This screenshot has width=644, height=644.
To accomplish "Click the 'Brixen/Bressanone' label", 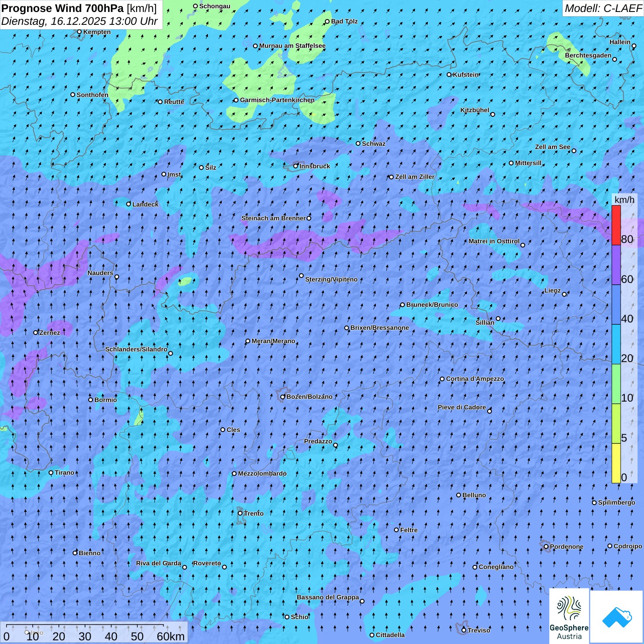I will click(379, 328).
